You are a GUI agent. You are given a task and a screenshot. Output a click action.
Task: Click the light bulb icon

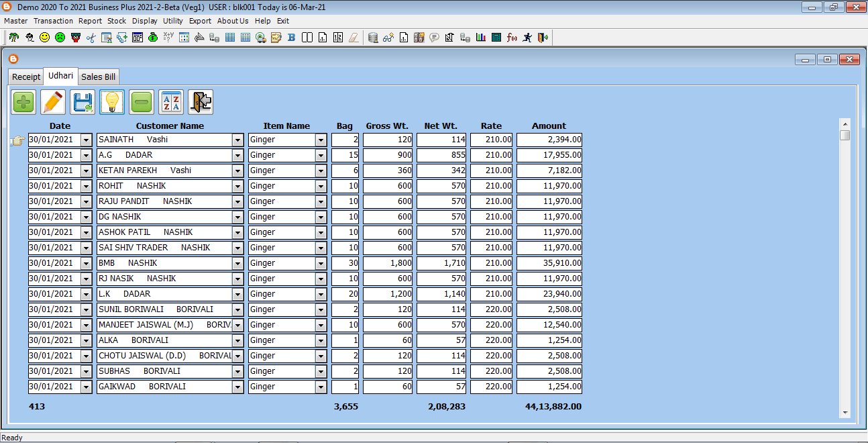[112, 103]
